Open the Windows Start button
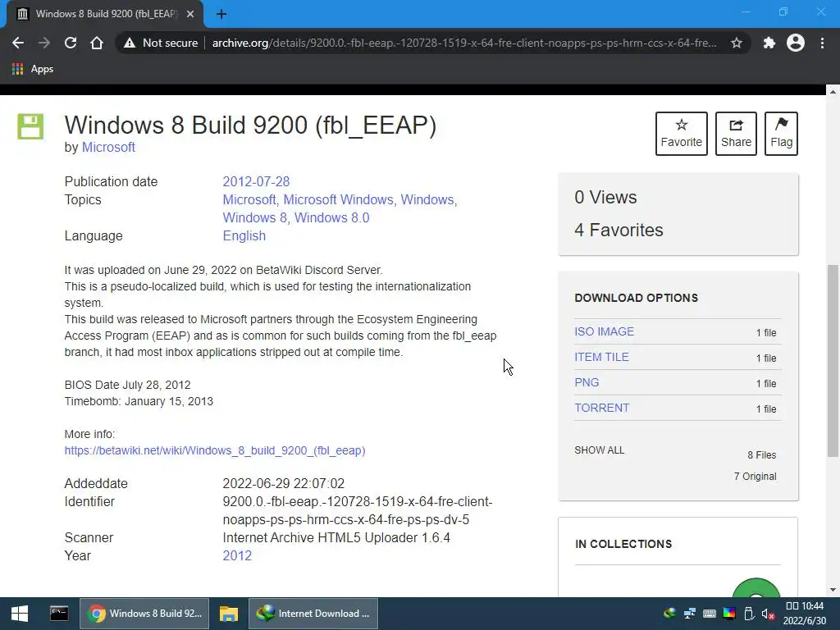Image resolution: width=840 pixels, height=630 pixels. pyautogui.click(x=20, y=614)
